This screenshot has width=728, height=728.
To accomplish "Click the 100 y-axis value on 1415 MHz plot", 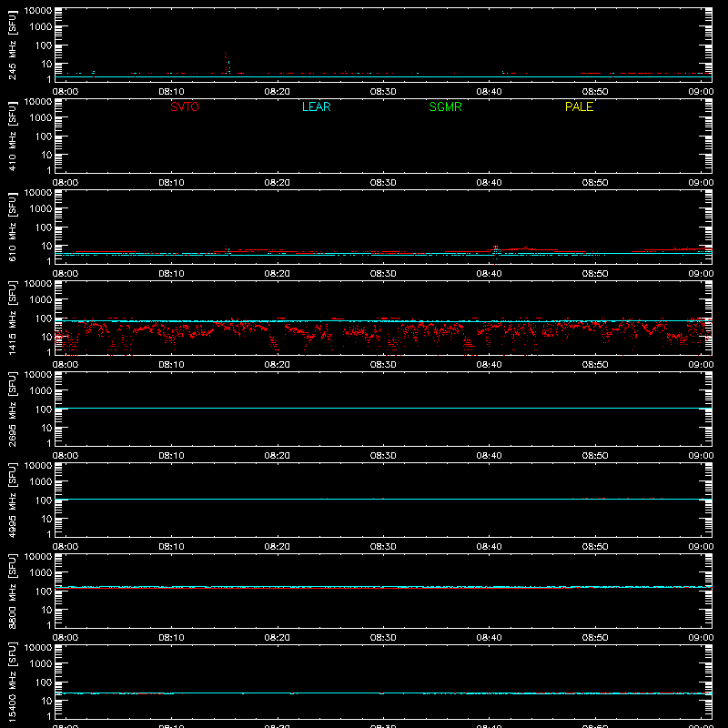I will coord(44,318).
